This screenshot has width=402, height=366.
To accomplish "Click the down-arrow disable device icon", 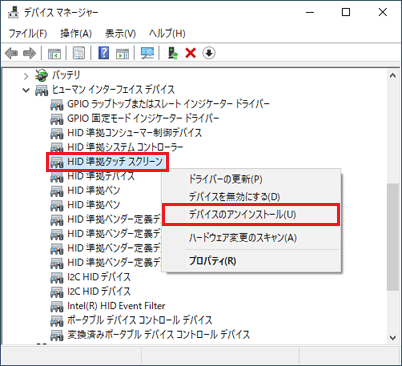I will [209, 53].
